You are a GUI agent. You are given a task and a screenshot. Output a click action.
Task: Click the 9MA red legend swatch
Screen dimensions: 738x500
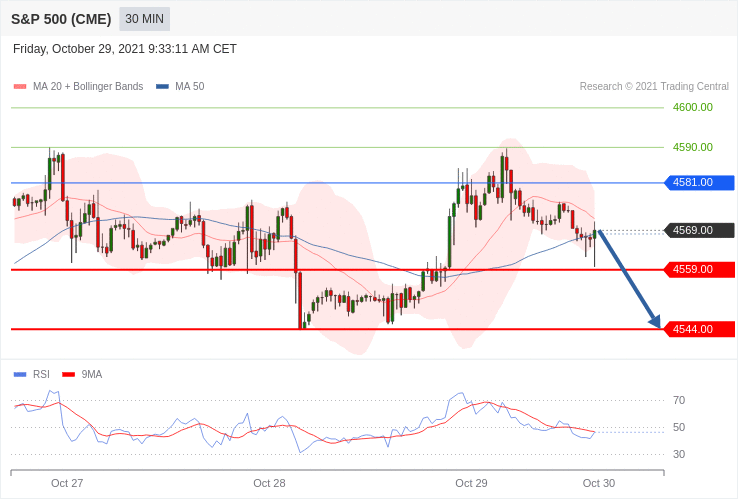69,375
